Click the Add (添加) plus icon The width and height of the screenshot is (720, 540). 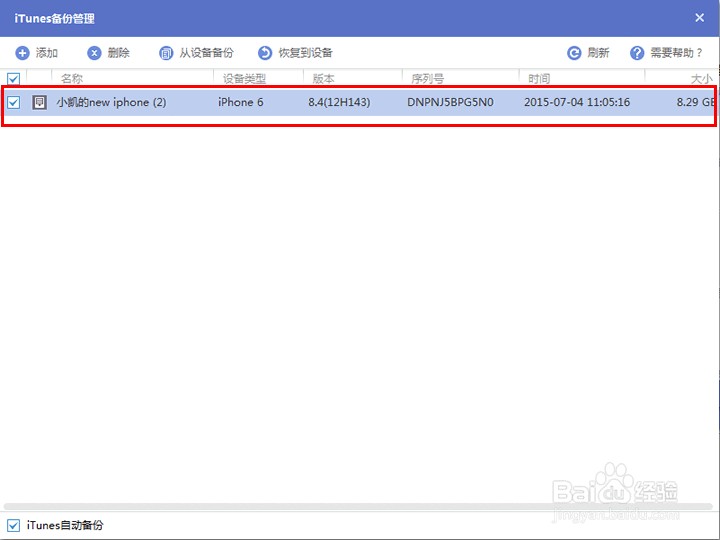coord(22,53)
